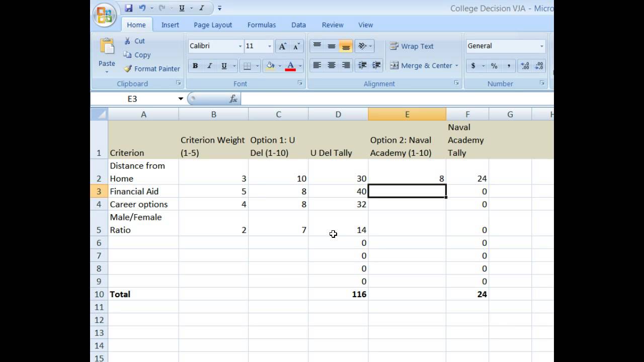Toggle bold formatting

tap(195, 66)
